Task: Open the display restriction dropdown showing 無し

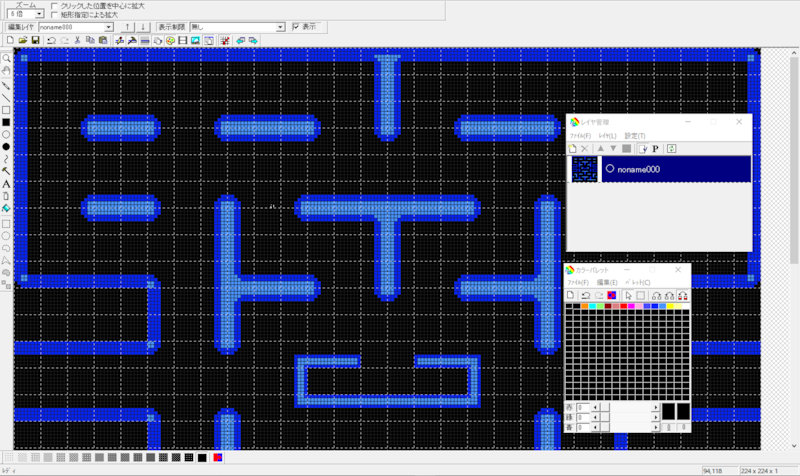Action: (x=280, y=27)
